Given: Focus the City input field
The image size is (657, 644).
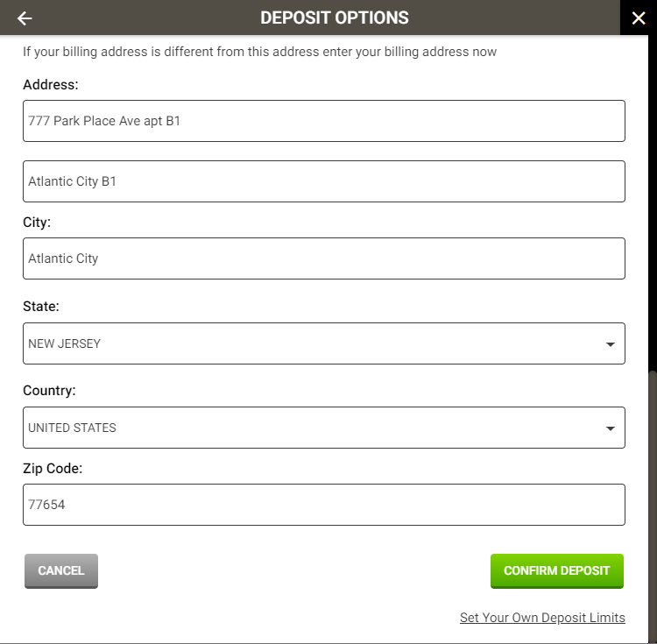Looking at the screenshot, I should (x=324, y=258).
